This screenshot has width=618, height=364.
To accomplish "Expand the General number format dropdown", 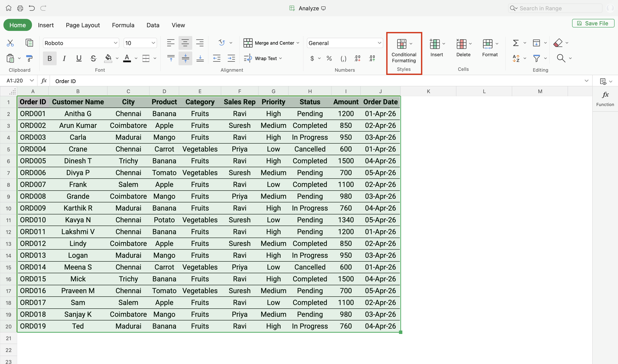I will click(379, 43).
